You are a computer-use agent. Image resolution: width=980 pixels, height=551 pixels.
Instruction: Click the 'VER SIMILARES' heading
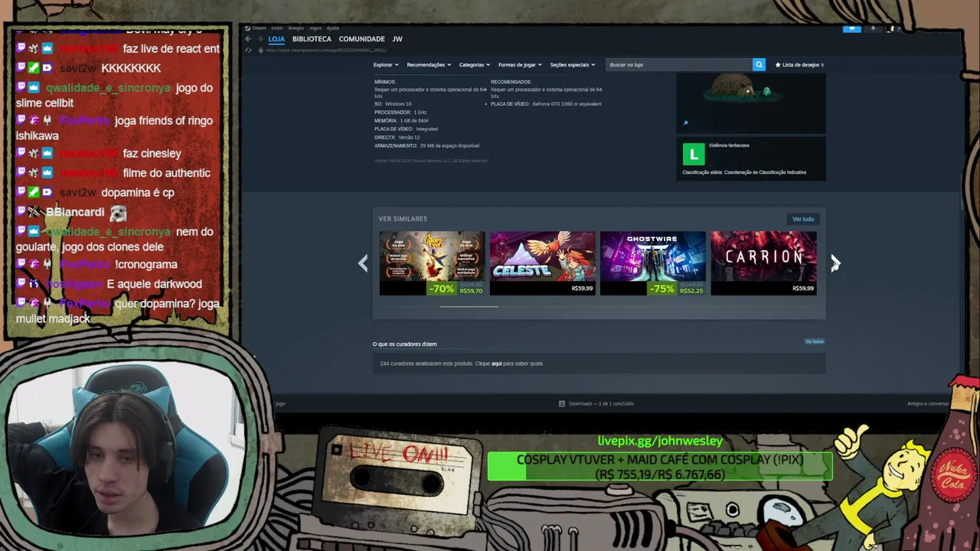click(403, 219)
